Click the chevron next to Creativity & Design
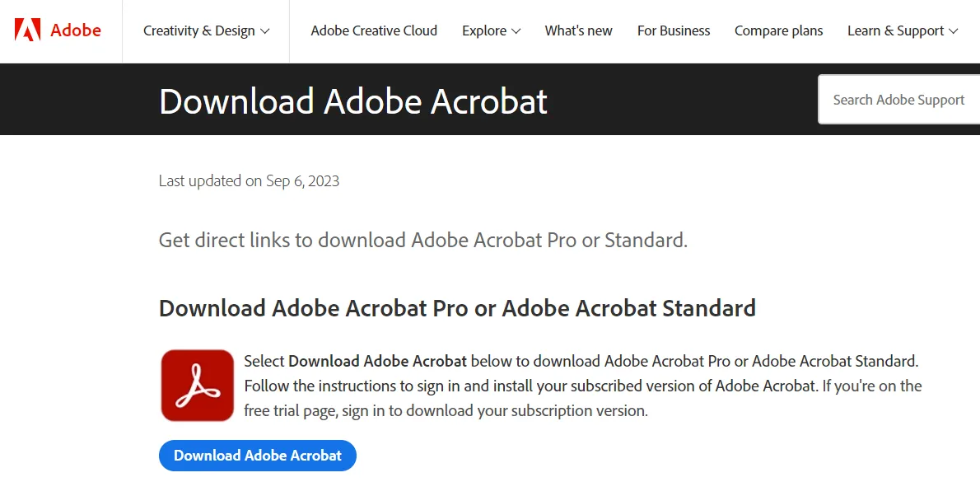Viewport: 980px width, 496px height. click(x=264, y=31)
